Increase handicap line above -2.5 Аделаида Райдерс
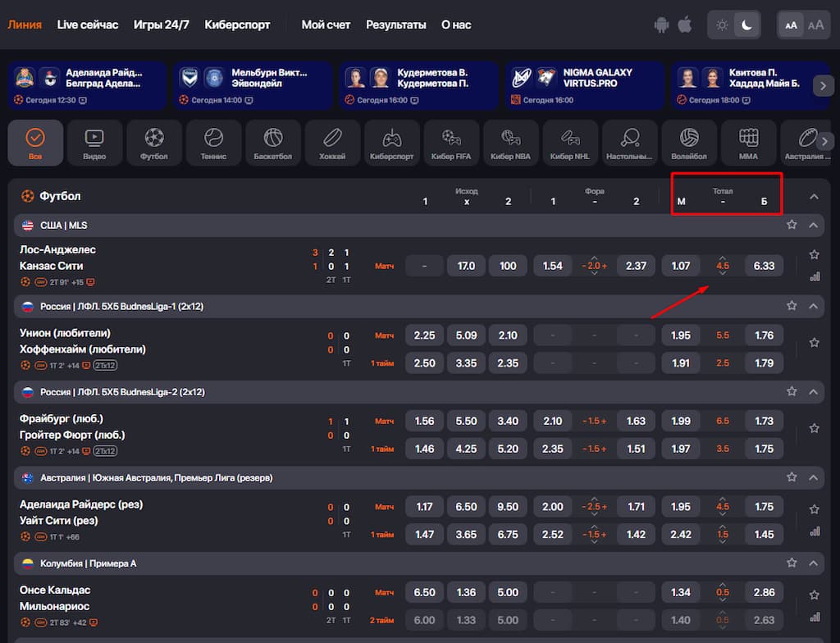 point(594,499)
